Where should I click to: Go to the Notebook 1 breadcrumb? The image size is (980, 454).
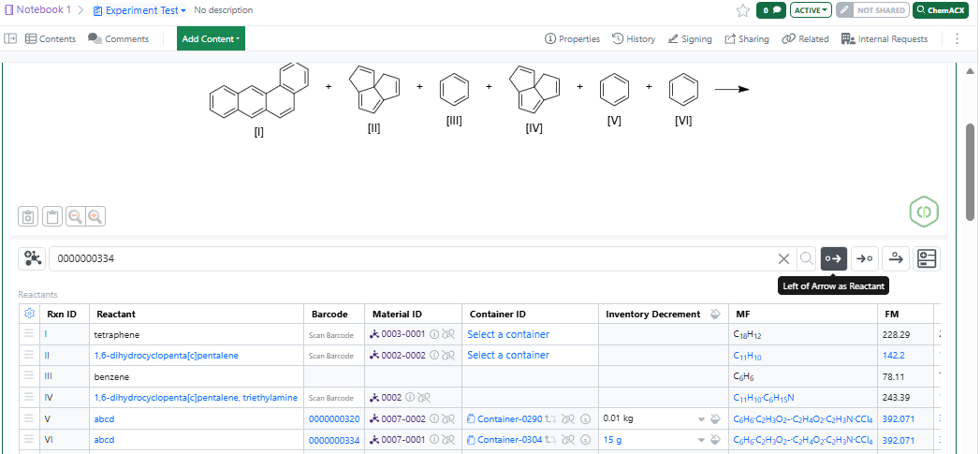(x=38, y=10)
